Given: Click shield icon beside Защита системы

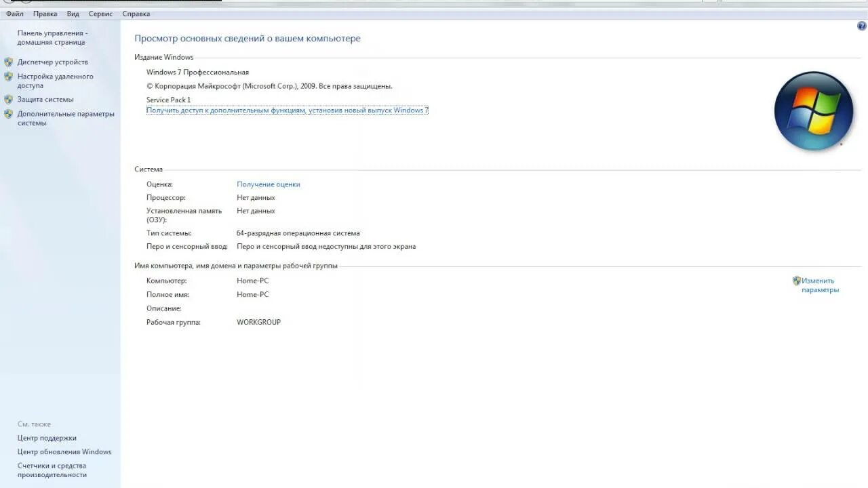Looking at the screenshot, I should pos(9,99).
